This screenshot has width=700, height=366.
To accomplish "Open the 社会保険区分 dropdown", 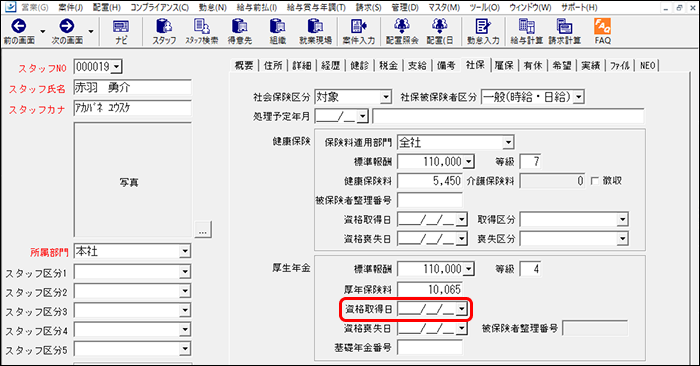I will click(386, 97).
